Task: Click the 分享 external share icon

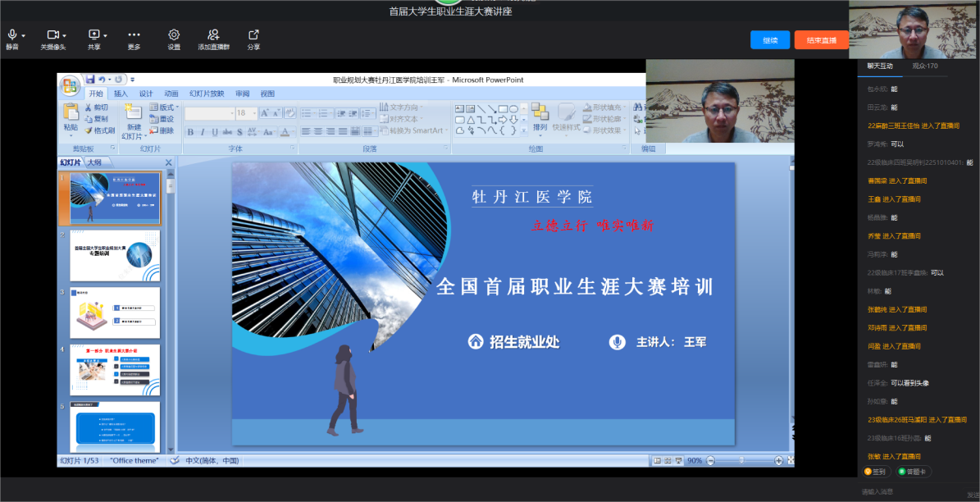Action: (253, 35)
